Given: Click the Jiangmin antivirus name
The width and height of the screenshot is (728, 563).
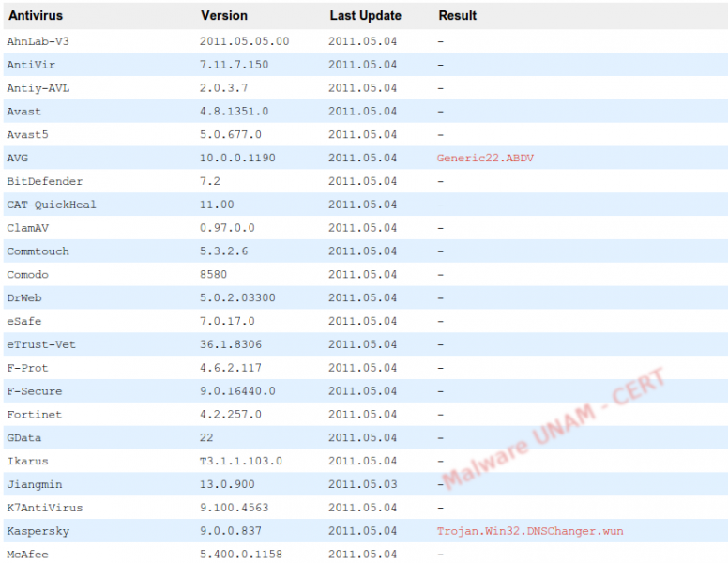Looking at the screenshot, I should coord(35,484).
